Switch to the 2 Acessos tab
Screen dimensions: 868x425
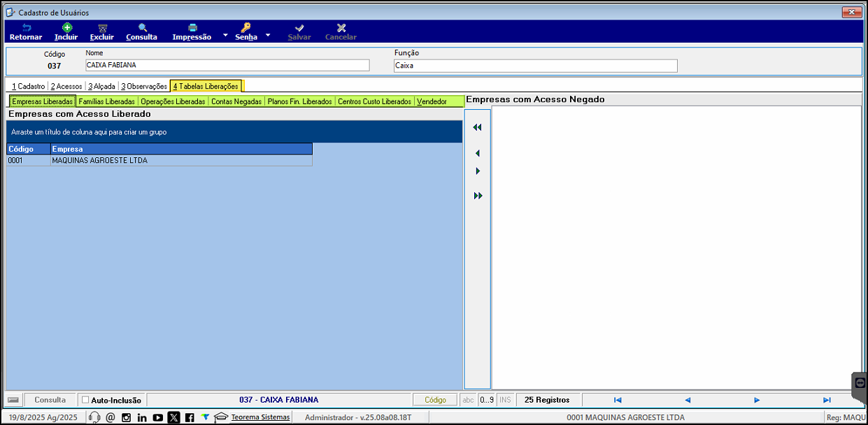point(66,86)
